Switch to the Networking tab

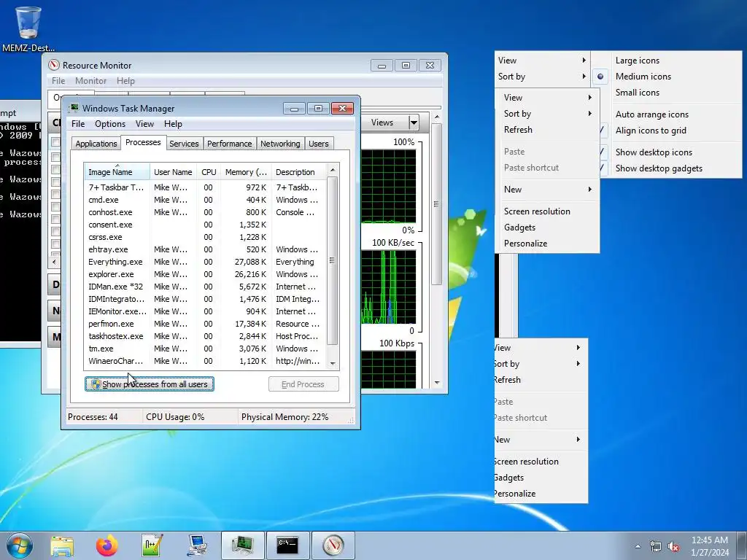280,144
